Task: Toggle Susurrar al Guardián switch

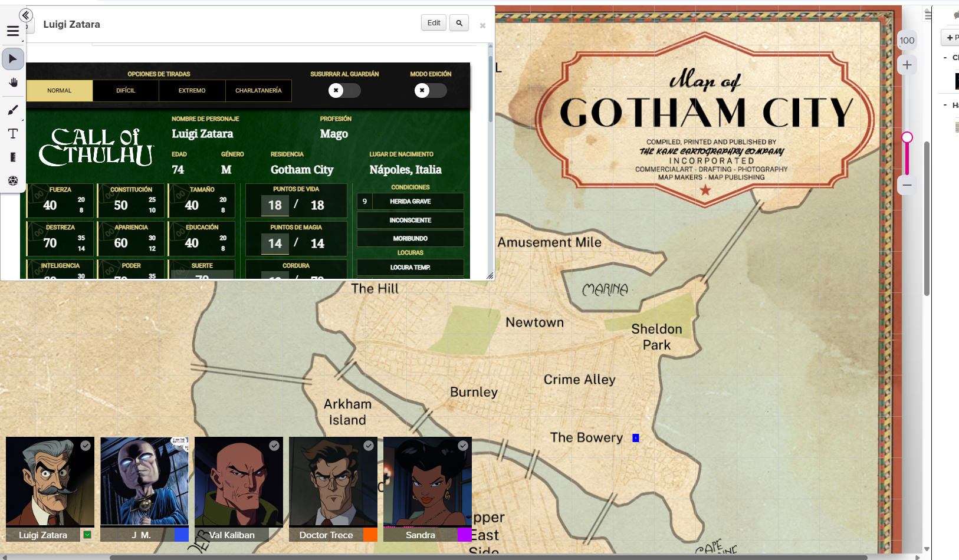Action: point(344,90)
